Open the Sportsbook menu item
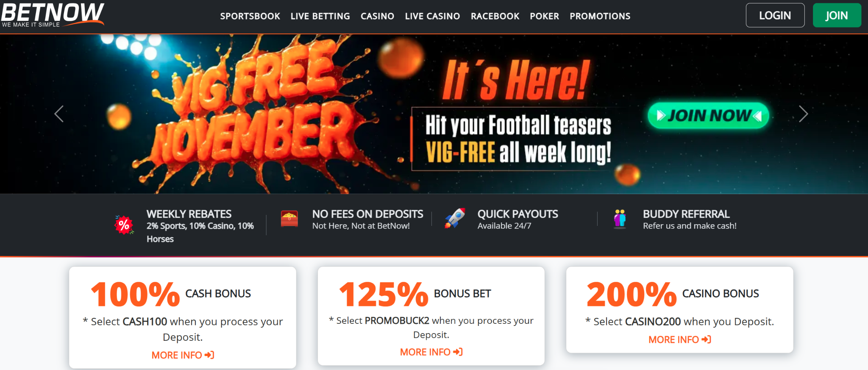The width and height of the screenshot is (868, 370). click(250, 16)
